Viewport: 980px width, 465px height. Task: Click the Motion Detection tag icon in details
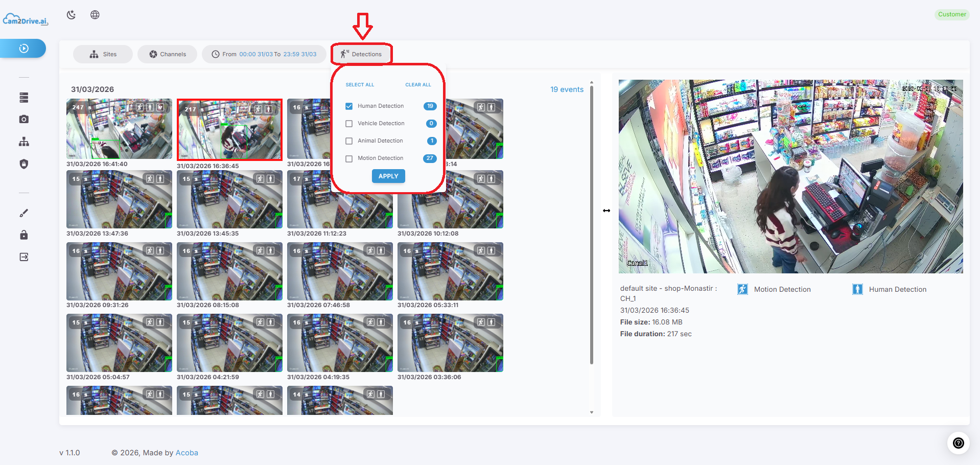pos(743,289)
